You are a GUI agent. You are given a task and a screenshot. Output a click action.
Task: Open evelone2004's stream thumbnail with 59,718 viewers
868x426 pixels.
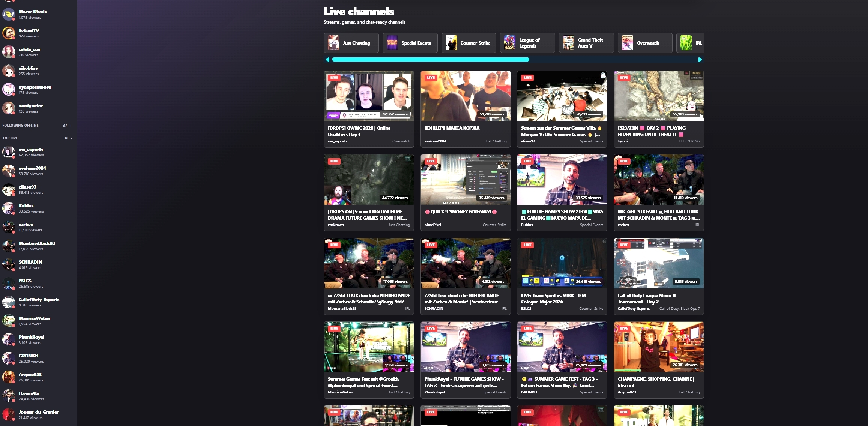tap(466, 96)
